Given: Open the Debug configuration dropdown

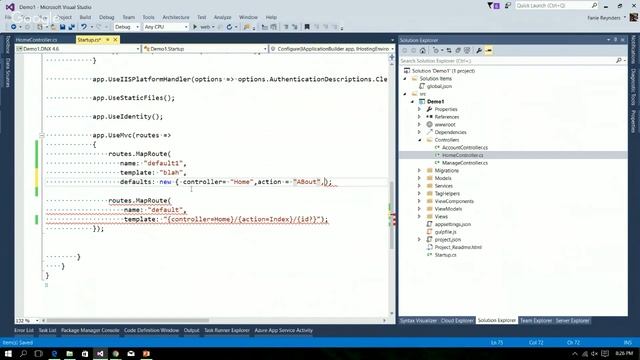Looking at the screenshot, I should pos(127,27).
